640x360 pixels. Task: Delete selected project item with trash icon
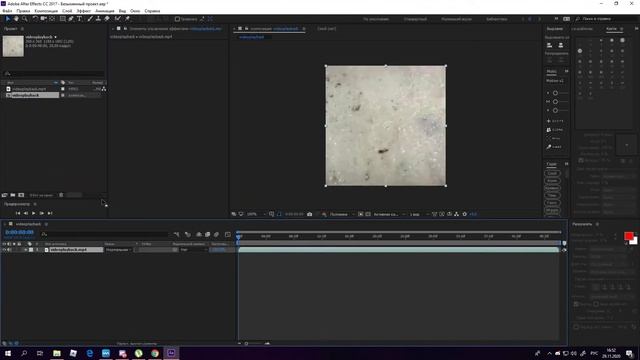pos(61,195)
